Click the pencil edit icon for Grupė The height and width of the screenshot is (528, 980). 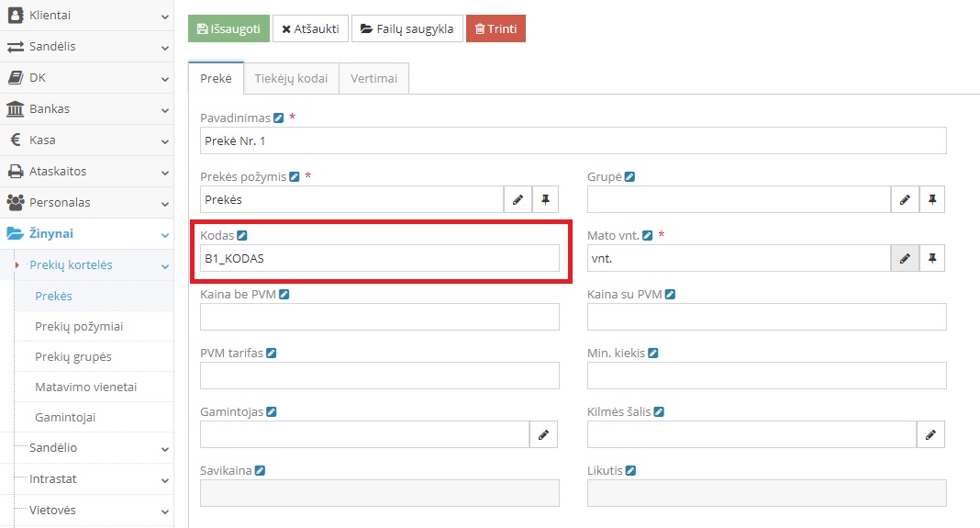point(905,199)
